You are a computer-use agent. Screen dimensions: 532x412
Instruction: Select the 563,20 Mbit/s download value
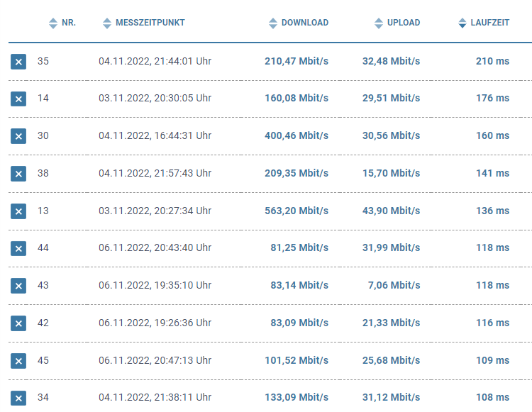coord(297,211)
